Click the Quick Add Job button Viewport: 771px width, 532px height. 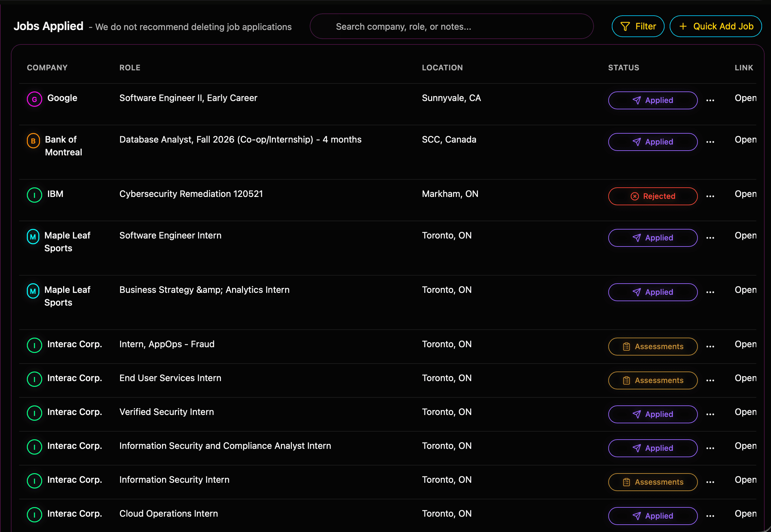point(715,26)
